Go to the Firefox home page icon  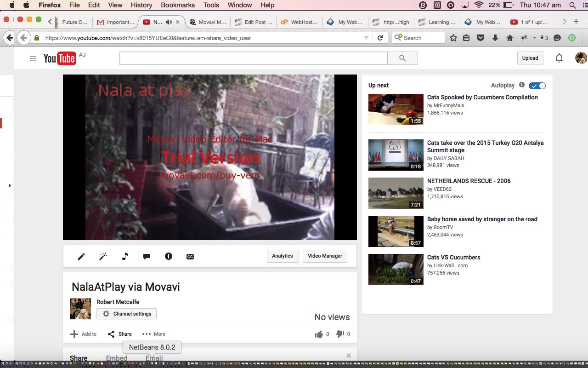(509, 38)
